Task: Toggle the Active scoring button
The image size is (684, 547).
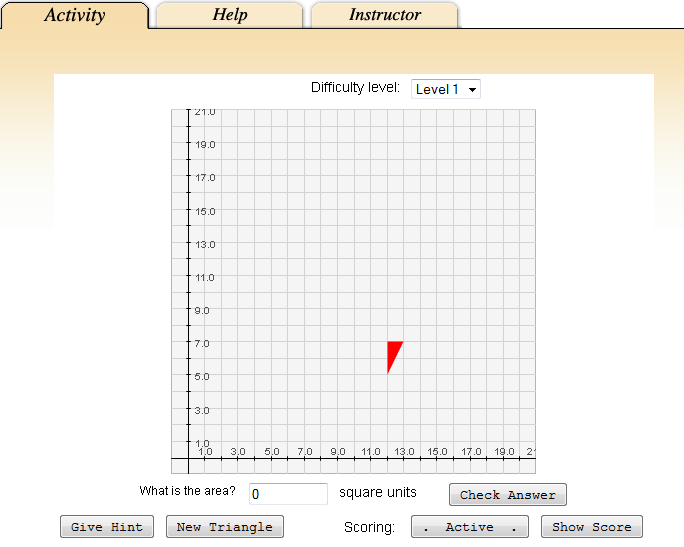Action: pyautogui.click(x=470, y=526)
